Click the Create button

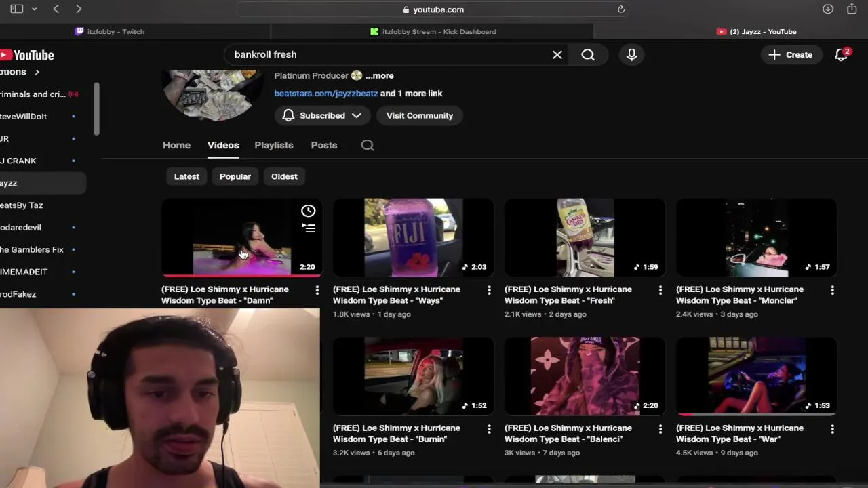coord(790,55)
